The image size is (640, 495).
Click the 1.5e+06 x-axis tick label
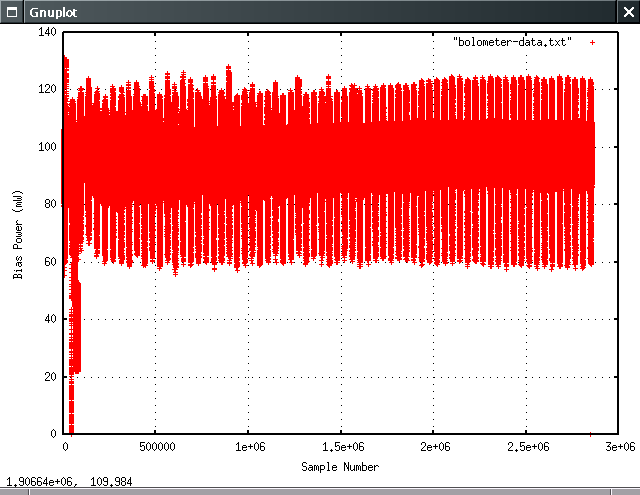[x=341, y=446]
